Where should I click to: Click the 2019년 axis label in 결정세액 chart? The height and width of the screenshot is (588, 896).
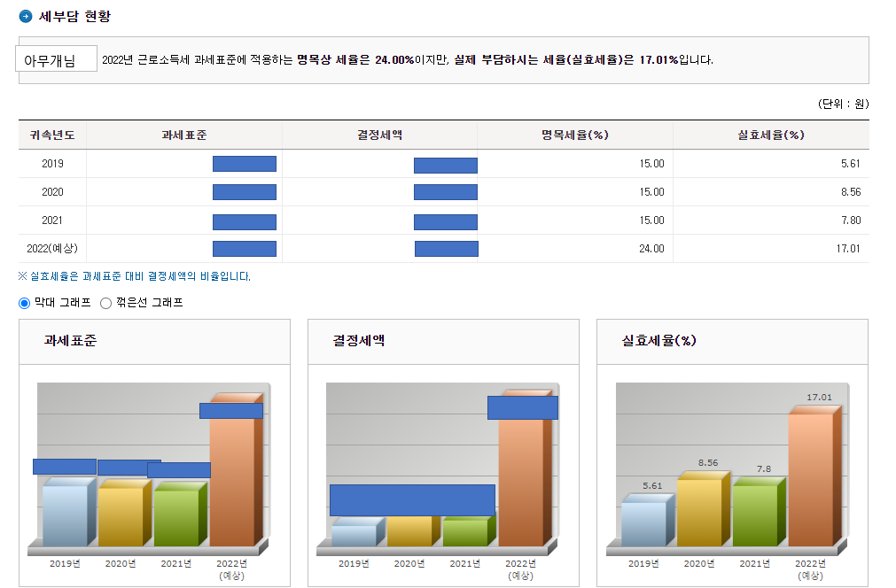tap(354, 563)
